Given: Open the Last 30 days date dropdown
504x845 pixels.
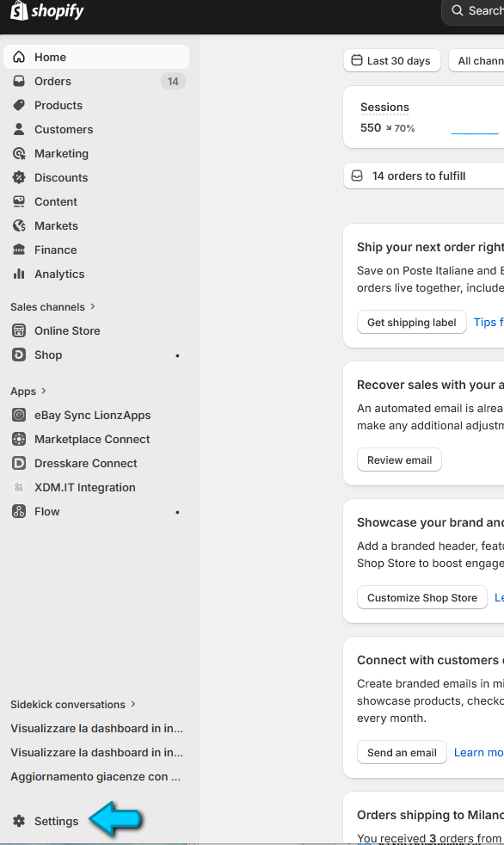Looking at the screenshot, I should pyautogui.click(x=392, y=60).
